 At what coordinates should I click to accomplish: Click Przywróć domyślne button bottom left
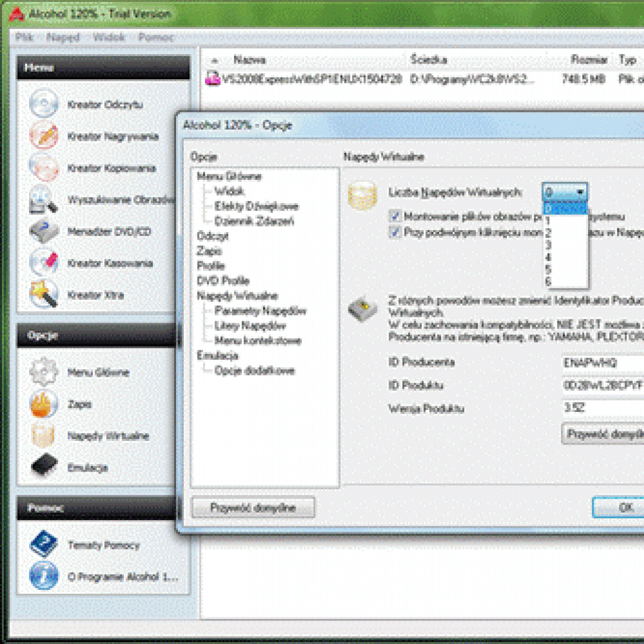click(x=253, y=508)
